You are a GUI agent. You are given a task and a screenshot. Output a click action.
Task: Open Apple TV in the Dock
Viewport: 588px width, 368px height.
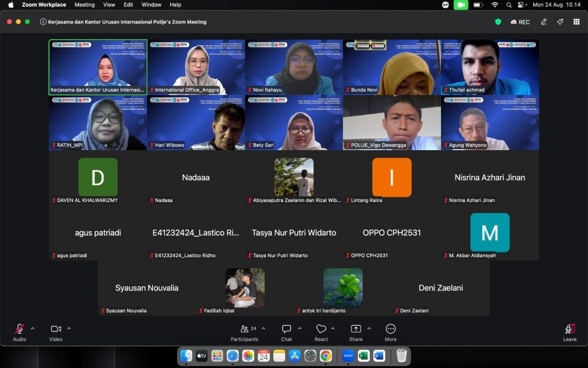point(201,355)
